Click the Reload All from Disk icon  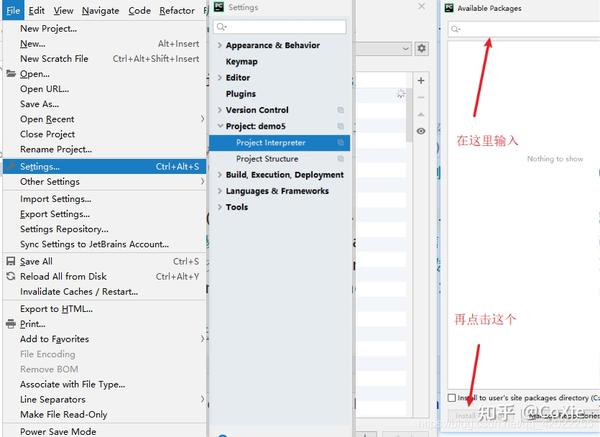point(11,276)
